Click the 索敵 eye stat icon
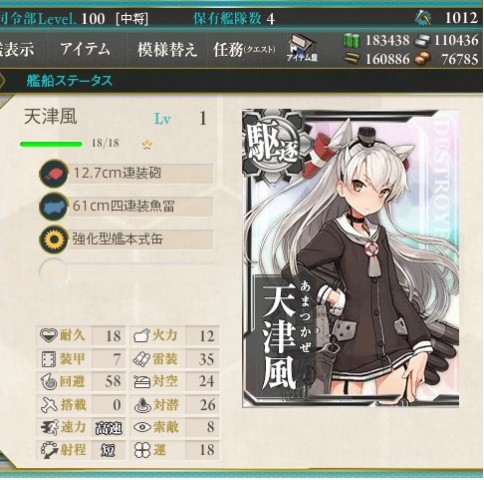 [142, 427]
